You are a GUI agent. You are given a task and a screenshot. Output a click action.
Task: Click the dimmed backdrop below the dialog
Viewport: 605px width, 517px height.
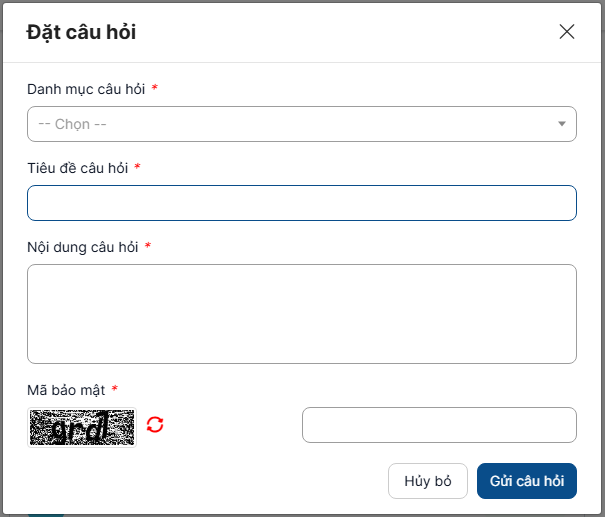tap(300, 512)
